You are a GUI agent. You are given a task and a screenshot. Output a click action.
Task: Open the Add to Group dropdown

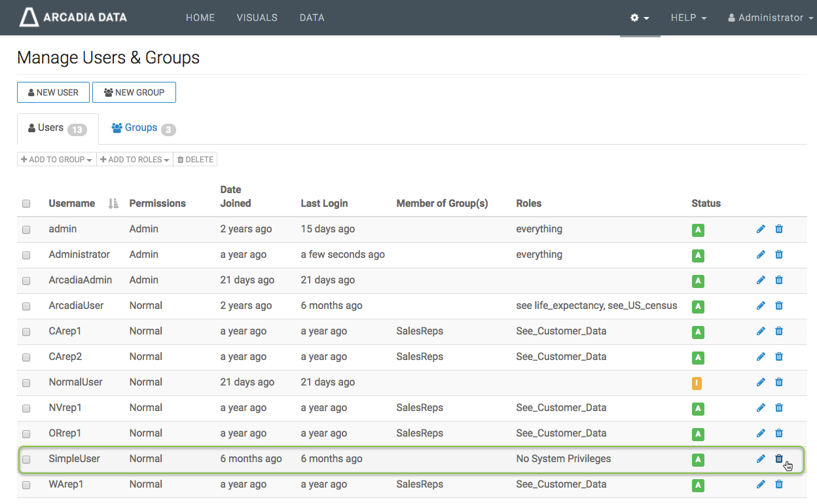pyautogui.click(x=57, y=160)
